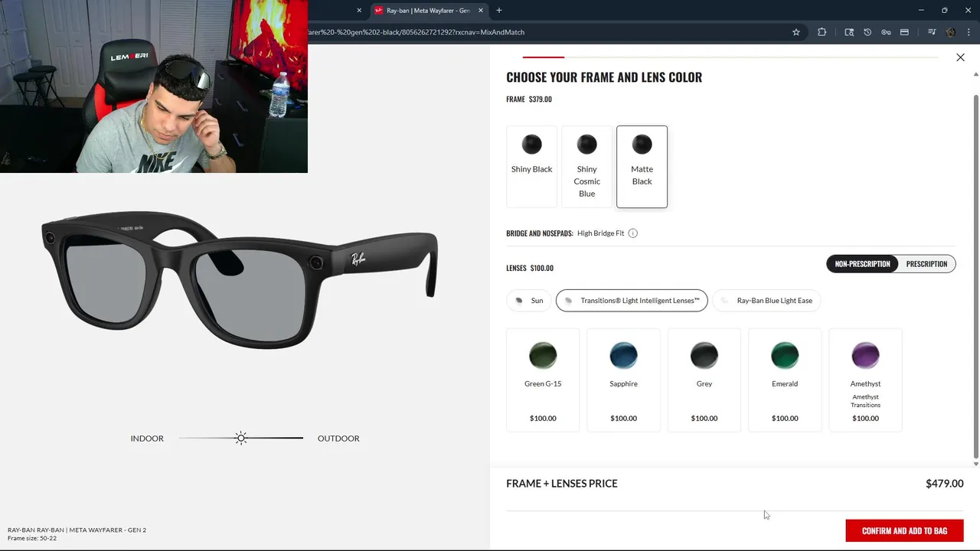Click the Frame size: 50-22 text
The image size is (980, 551).
pos(32,538)
